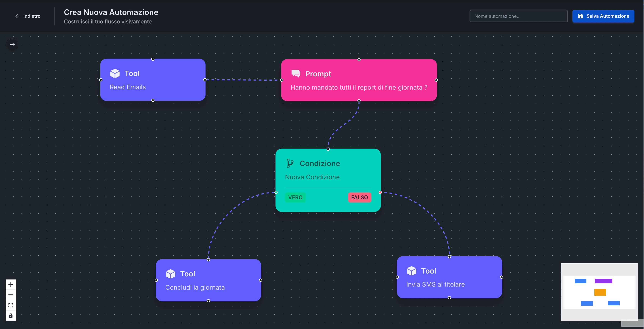This screenshot has width=644, height=329.
Task: Toggle the canvas interactivity lock
Action: pyautogui.click(x=11, y=316)
